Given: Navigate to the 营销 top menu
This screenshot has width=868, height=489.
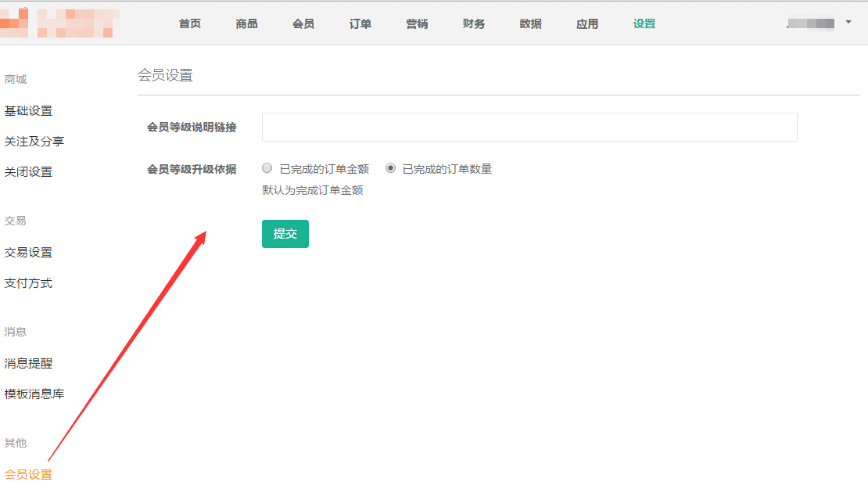Looking at the screenshot, I should pyautogui.click(x=417, y=23).
